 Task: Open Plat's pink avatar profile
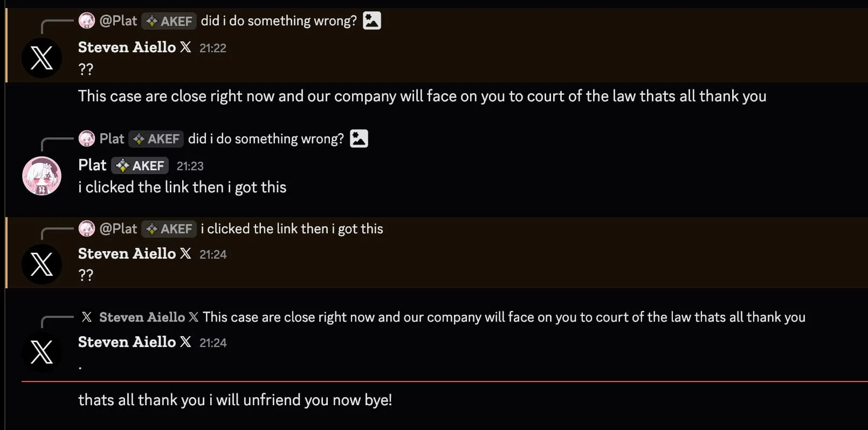[42, 176]
